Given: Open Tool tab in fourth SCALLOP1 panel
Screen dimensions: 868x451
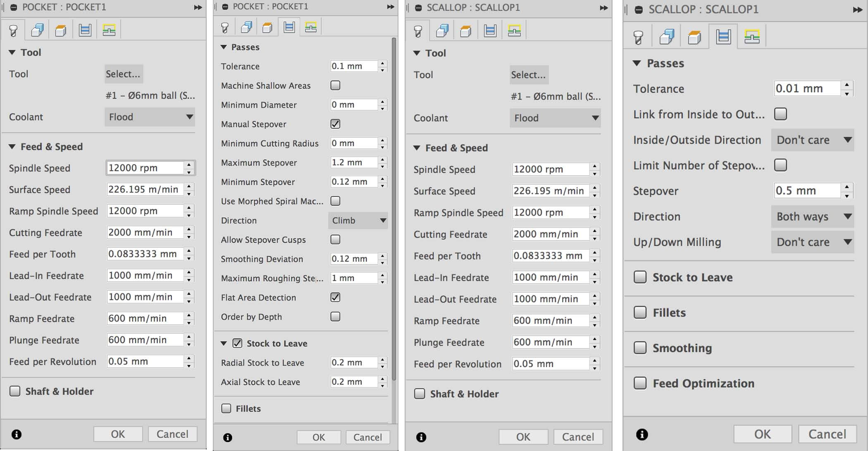Looking at the screenshot, I should pyautogui.click(x=638, y=37).
